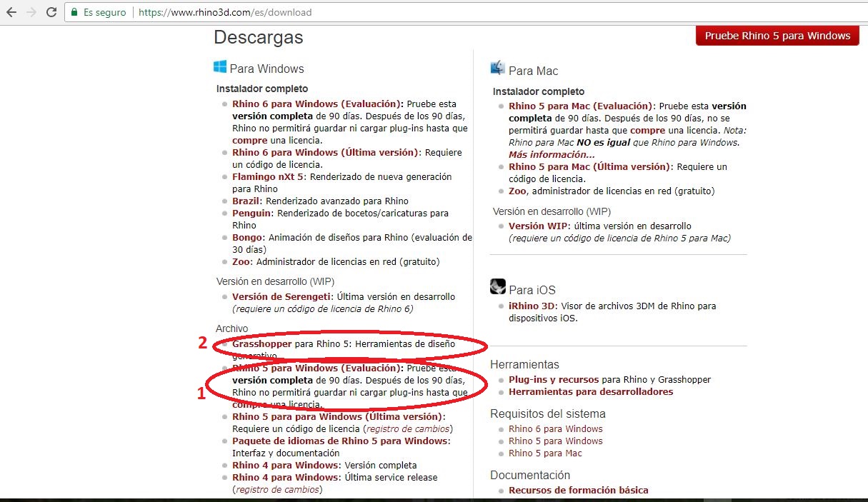The width and height of the screenshot is (868, 502).
Task: Open registro de cambios link for Rhino 4
Action: (x=277, y=489)
